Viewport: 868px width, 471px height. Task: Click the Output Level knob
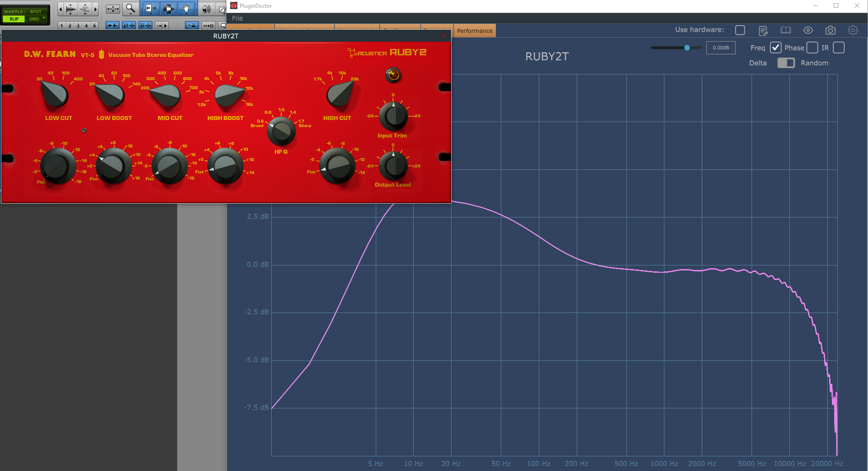pos(393,165)
